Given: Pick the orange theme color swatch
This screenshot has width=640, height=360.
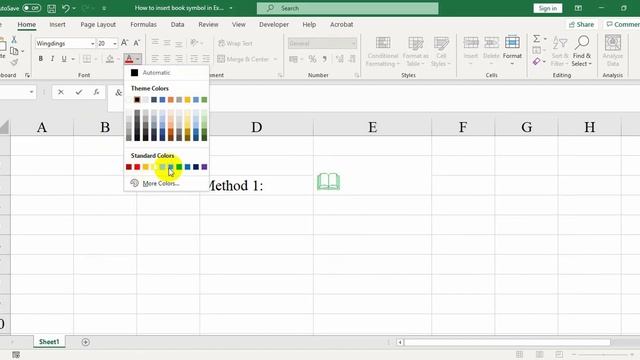Looking at the screenshot, I should click(x=171, y=100).
